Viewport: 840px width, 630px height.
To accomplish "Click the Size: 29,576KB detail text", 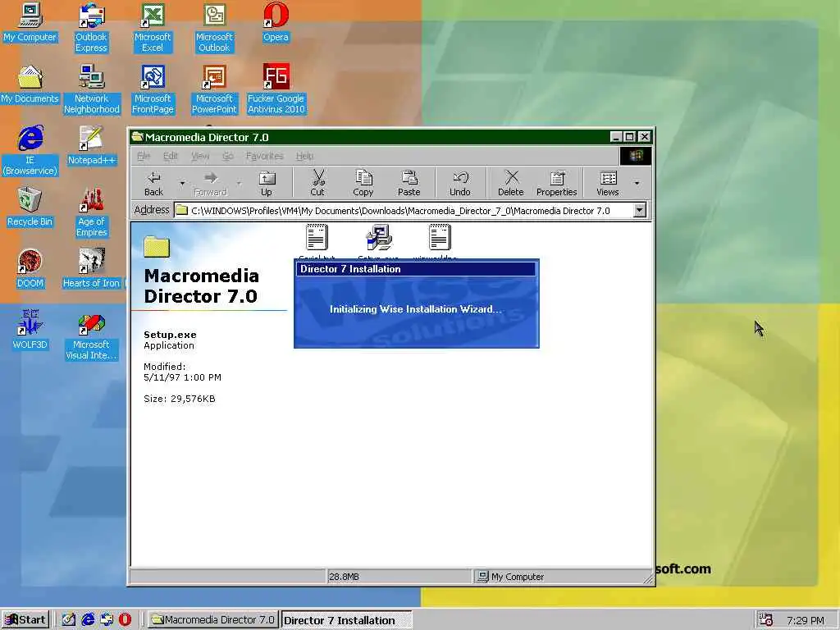I will 180,399.
